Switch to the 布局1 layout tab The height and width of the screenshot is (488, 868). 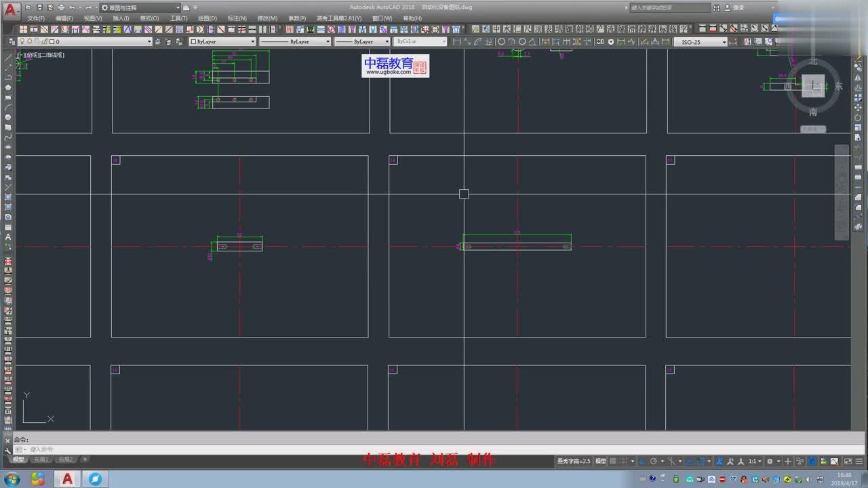click(x=42, y=459)
